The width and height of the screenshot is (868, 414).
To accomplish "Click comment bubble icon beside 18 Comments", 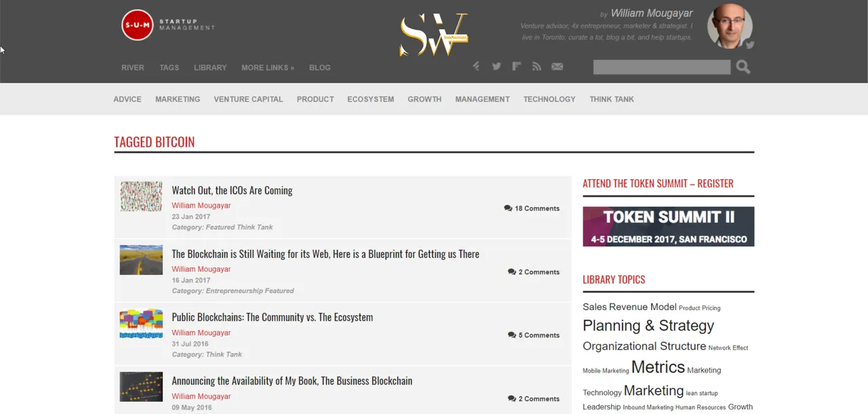I will (508, 208).
